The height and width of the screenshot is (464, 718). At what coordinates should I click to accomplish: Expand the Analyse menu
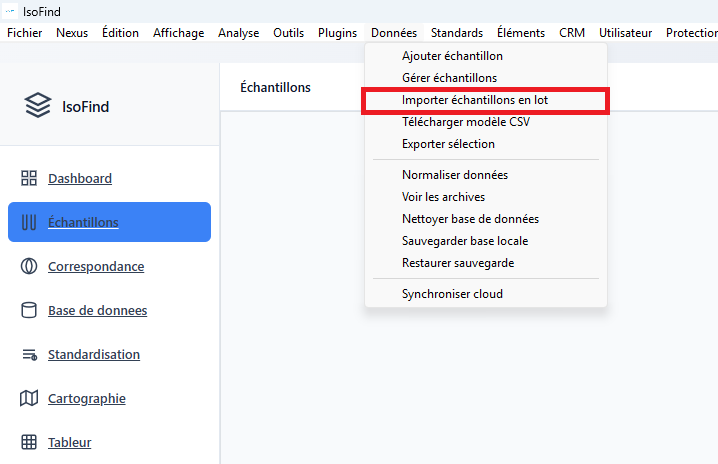(x=238, y=33)
